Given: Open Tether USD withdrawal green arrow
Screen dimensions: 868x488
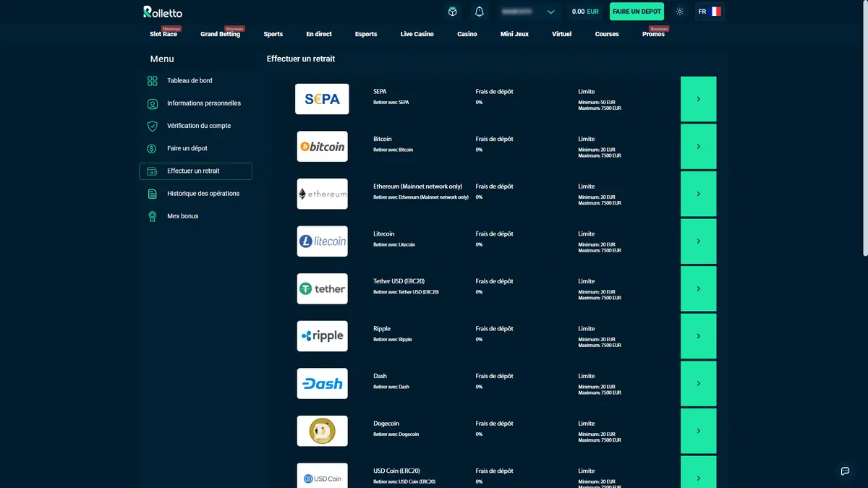Looking at the screenshot, I should (x=698, y=288).
